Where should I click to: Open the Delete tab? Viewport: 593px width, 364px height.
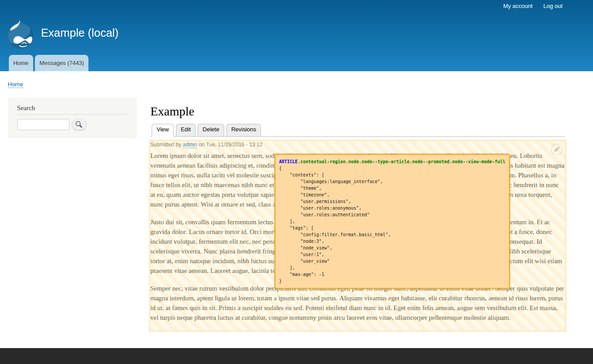pyautogui.click(x=211, y=130)
